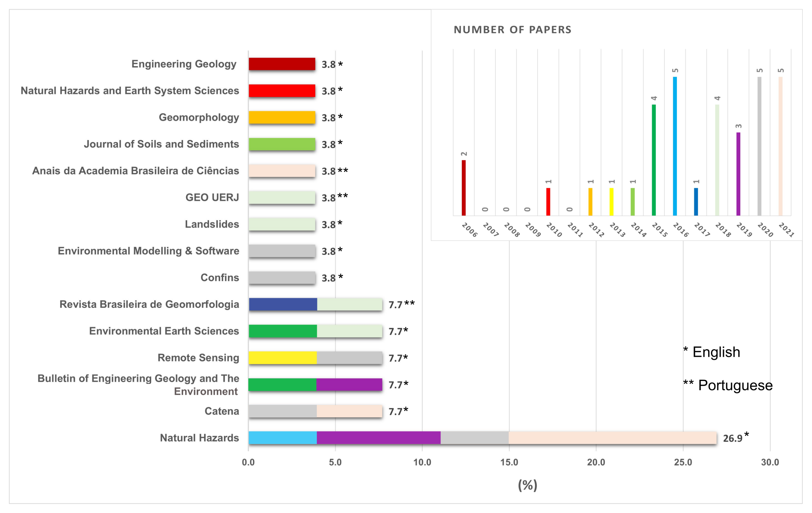Click the 26.9 value label
The height and width of the screenshot is (513, 812).
(x=732, y=438)
